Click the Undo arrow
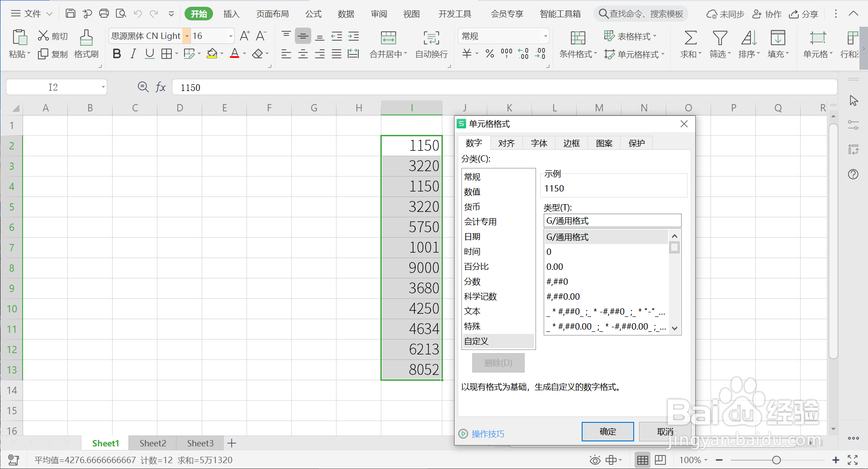Screen dimensions: 868x469 [138, 14]
